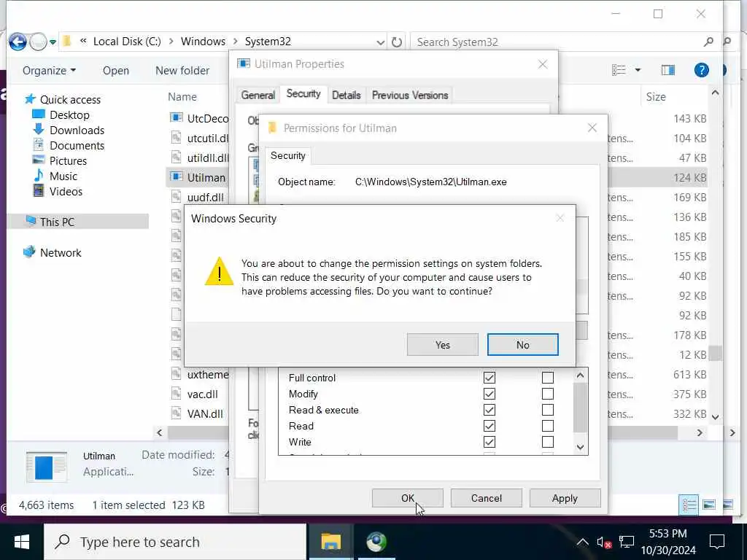Toggle Allow checkbox for Read

489,426
